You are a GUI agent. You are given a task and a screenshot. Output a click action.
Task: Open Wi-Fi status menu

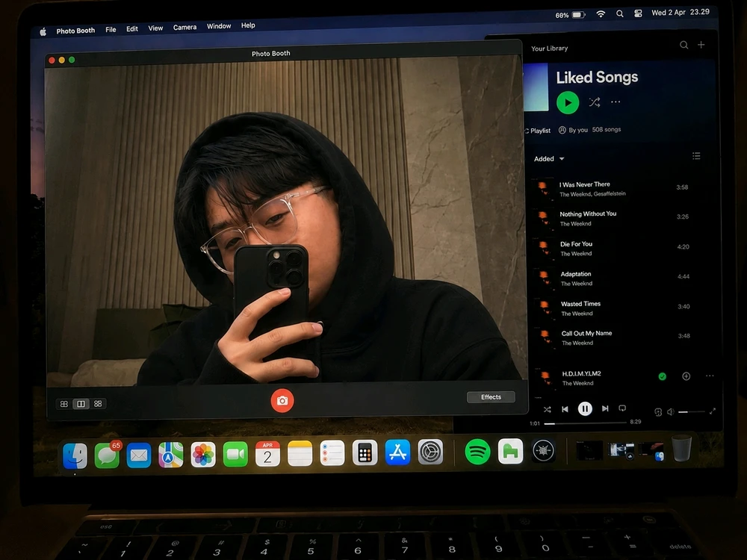pyautogui.click(x=601, y=14)
